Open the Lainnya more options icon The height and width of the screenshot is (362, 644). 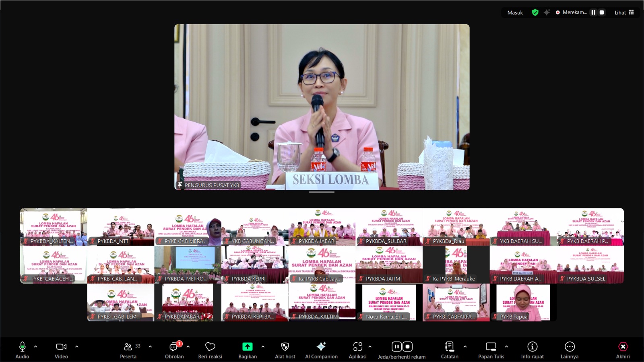[x=570, y=347]
